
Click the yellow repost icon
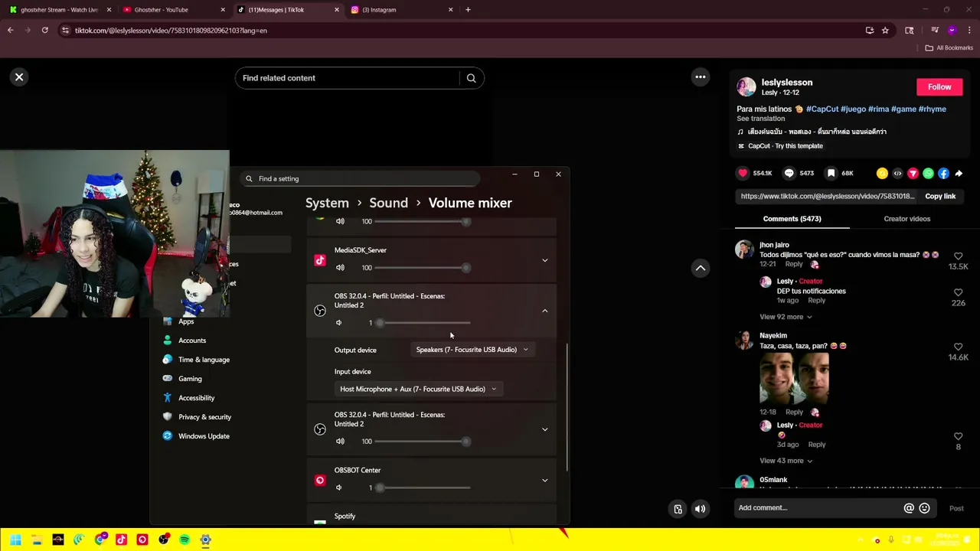click(x=882, y=174)
